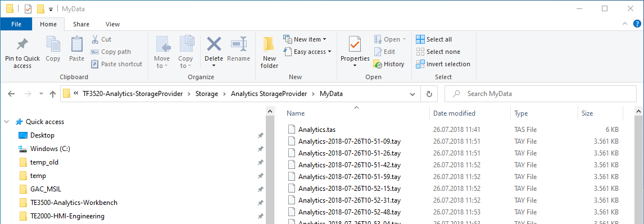Click Invert selection
The image size is (644, 224).
(443, 64)
